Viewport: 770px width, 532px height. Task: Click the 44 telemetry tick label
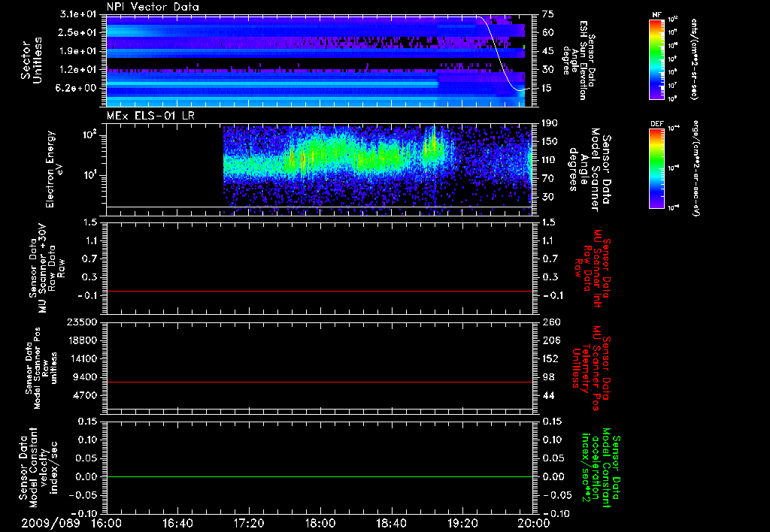(548, 395)
